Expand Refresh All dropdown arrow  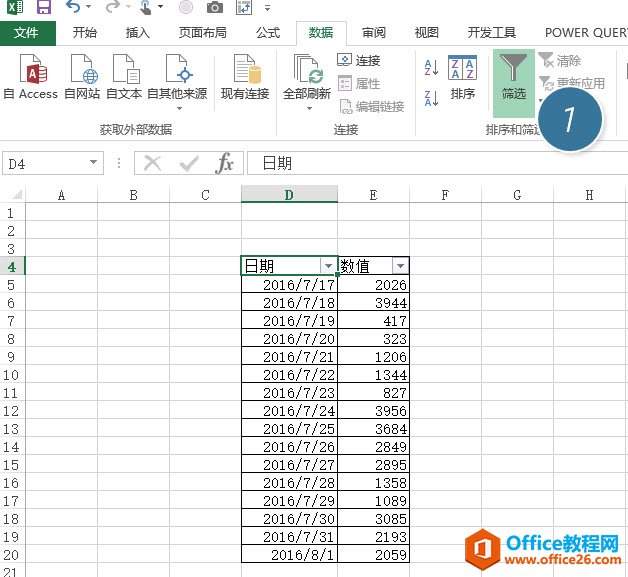pyautogui.click(x=309, y=109)
